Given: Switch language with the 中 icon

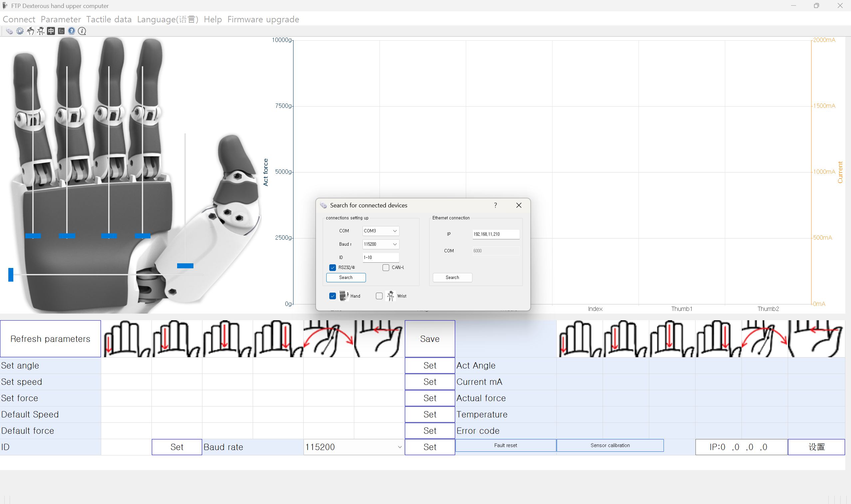Looking at the screenshot, I should point(51,31).
